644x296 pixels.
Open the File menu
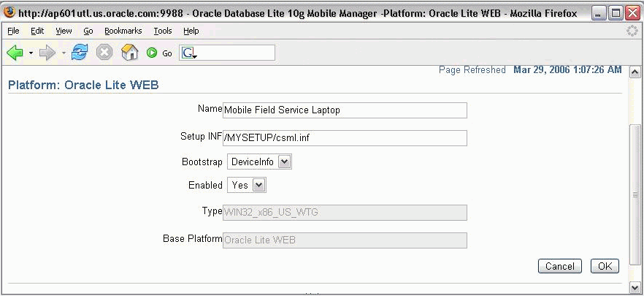coord(13,31)
